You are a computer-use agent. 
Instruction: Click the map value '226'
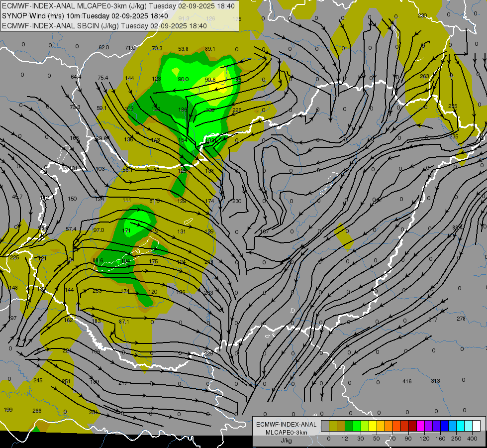237,110
